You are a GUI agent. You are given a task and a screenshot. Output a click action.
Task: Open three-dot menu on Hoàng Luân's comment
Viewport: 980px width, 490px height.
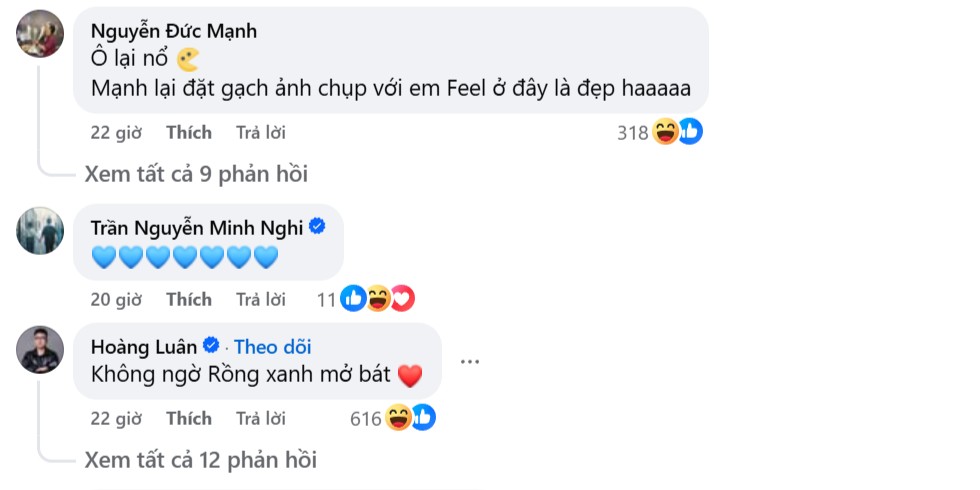click(x=470, y=361)
